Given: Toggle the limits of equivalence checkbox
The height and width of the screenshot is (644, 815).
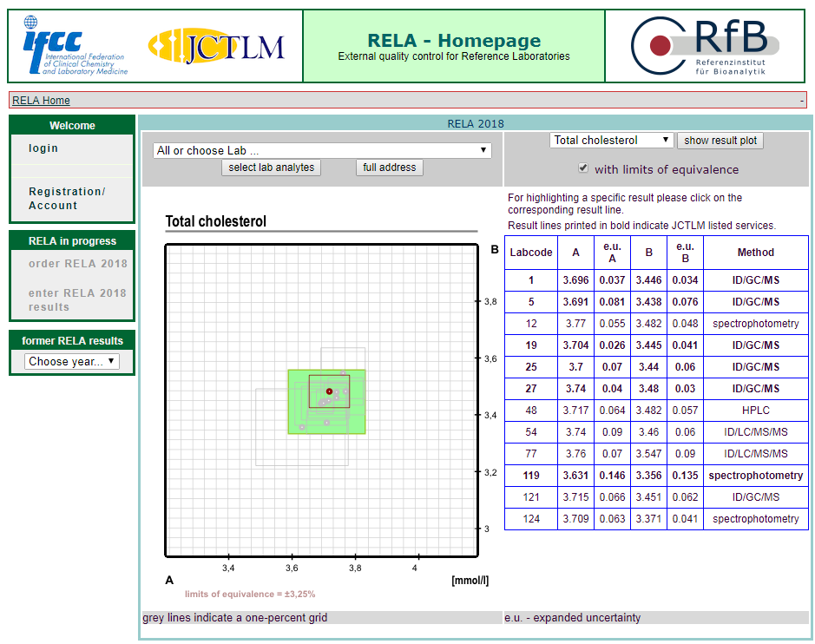Looking at the screenshot, I should pos(583,168).
